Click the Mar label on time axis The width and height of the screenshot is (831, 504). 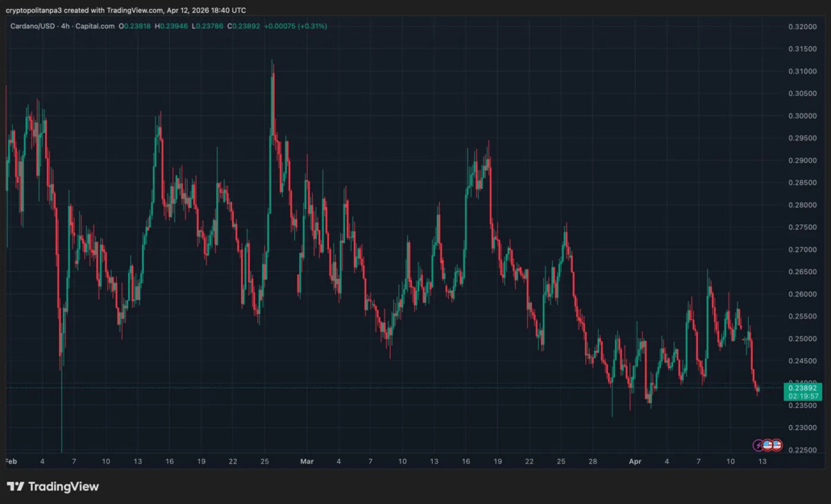pos(307,461)
